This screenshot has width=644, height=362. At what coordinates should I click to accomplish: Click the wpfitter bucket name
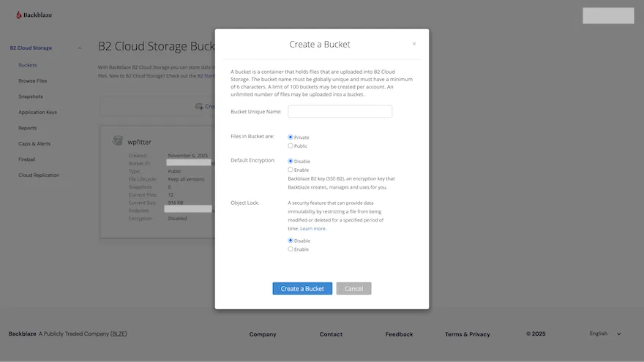pyautogui.click(x=139, y=142)
